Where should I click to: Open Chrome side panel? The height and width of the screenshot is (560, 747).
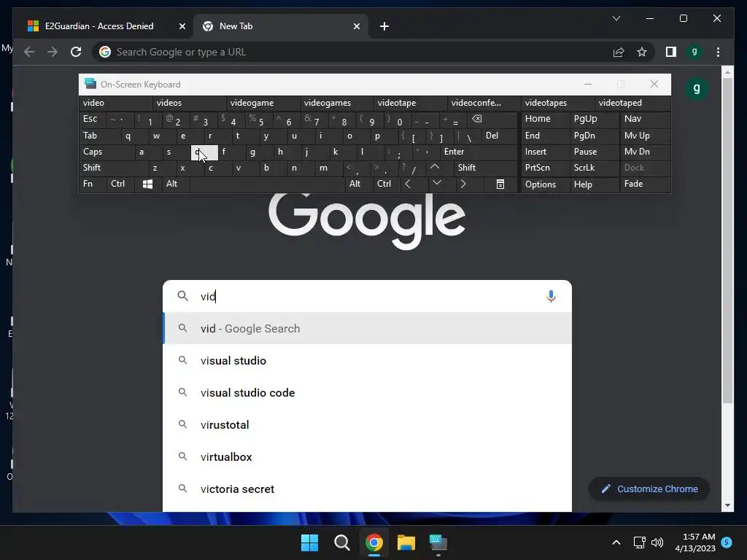point(671,52)
